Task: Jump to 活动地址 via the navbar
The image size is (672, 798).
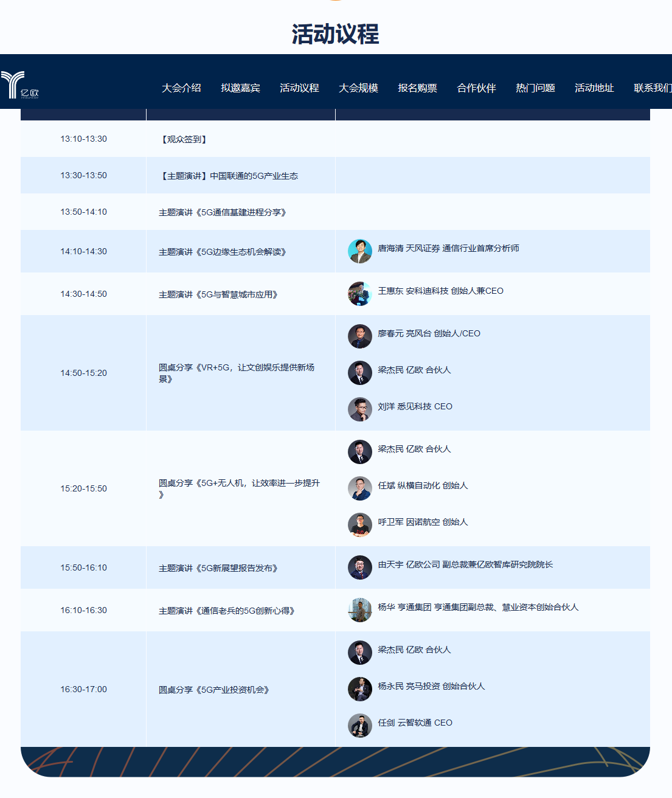Action: (x=594, y=88)
